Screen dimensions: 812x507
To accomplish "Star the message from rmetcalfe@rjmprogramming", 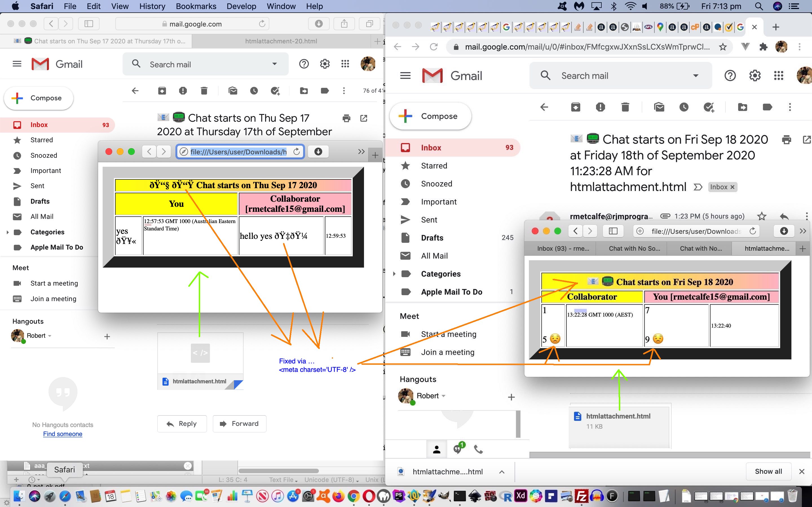I will click(x=762, y=216).
